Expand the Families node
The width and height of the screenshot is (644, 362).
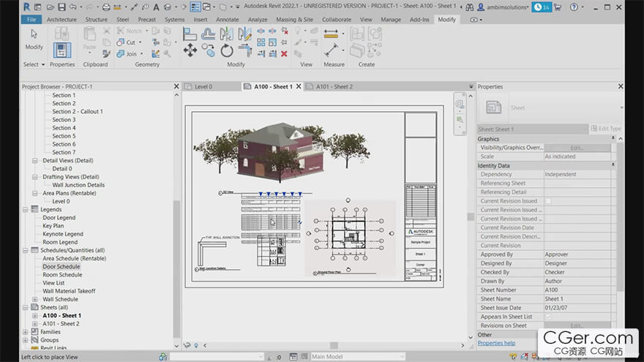pyautogui.click(x=26, y=332)
